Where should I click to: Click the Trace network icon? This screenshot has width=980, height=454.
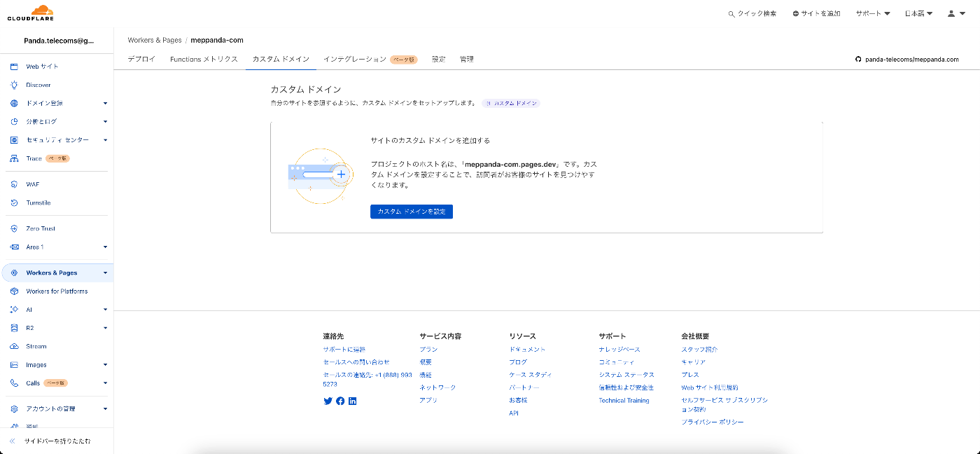(x=14, y=158)
